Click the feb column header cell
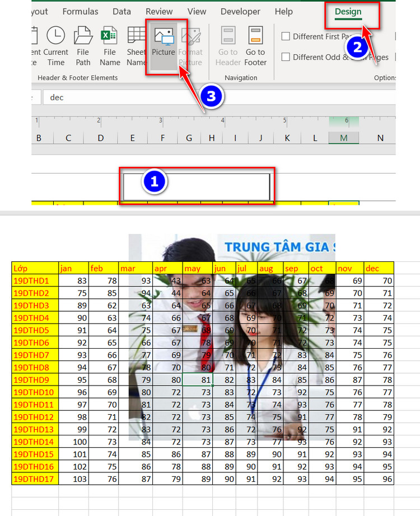Screen dimensions: 420x516 (x=104, y=268)
